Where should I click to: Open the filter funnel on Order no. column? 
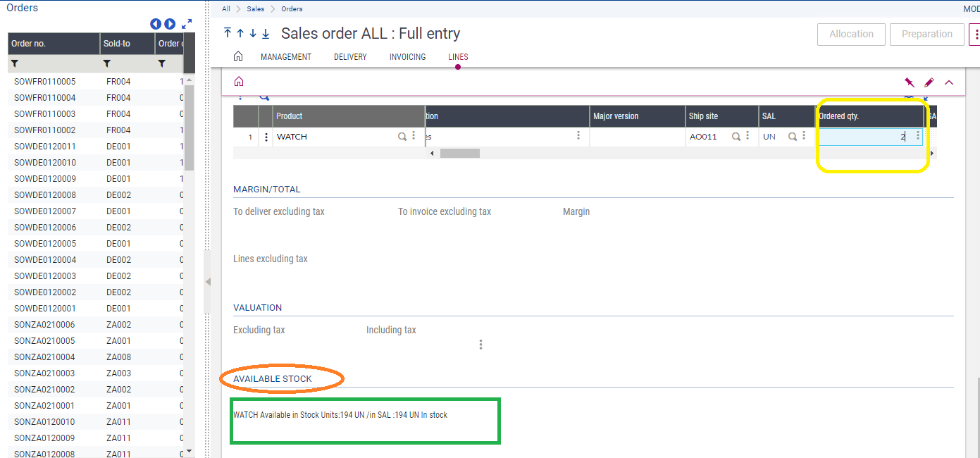coord(14,63)
